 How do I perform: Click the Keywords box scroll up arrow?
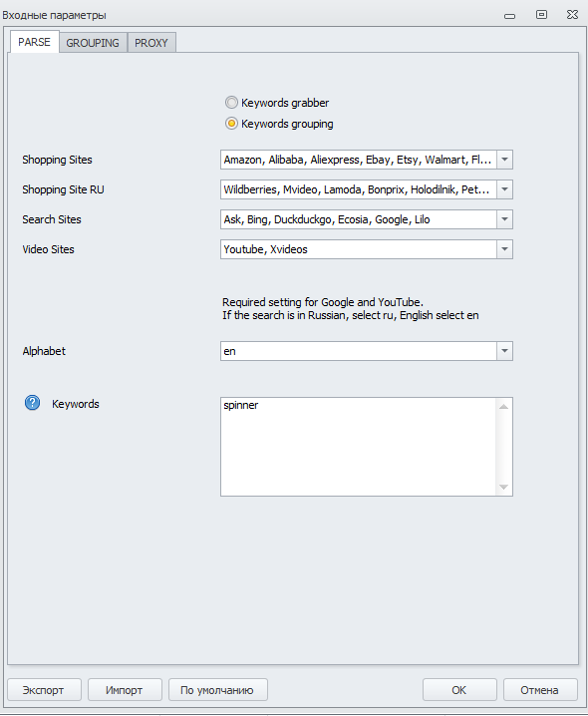pyautogui.click(x=503, y=407)
